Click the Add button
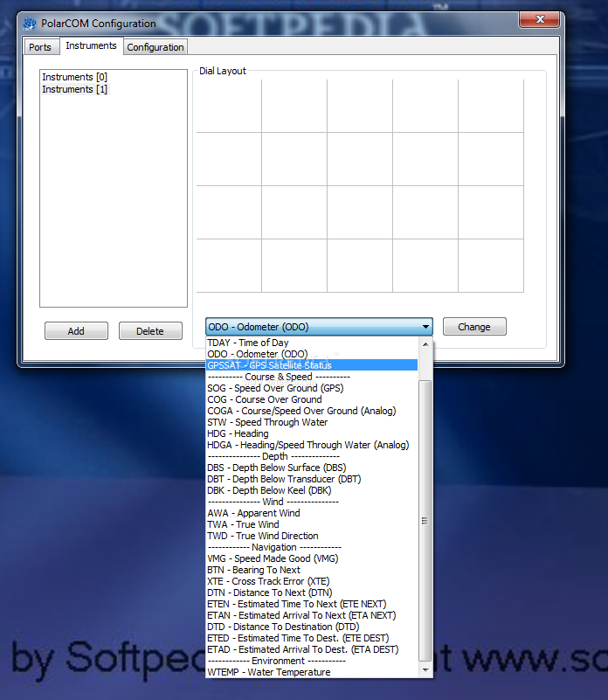 pyautogui.click(x=76, y=331)
